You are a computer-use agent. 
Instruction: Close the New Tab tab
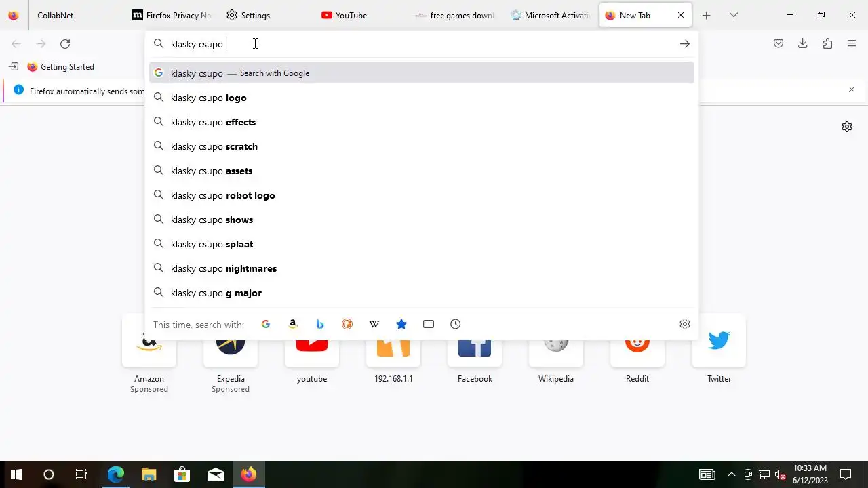[x=681, y=15]
